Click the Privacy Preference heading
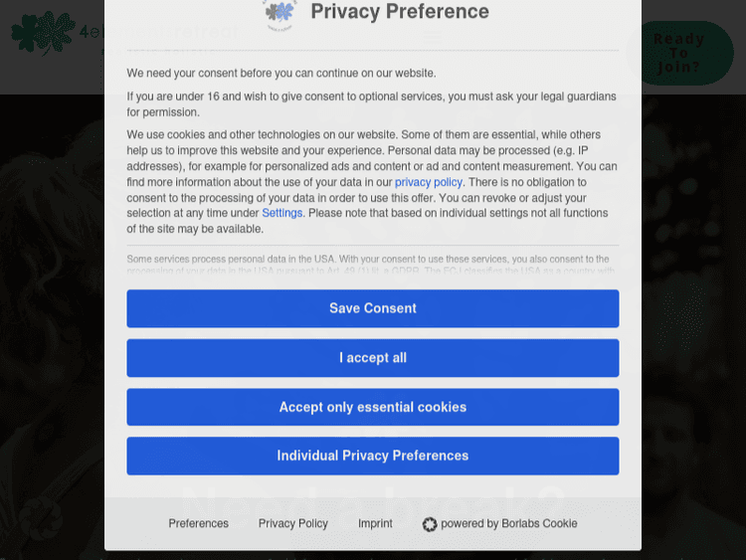Viewport: 746px width, 560px height. (x=400, y=12)
